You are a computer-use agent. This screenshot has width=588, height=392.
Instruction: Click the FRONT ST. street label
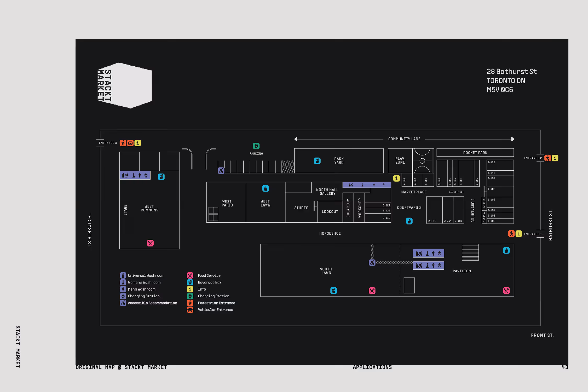coord(542,335)
